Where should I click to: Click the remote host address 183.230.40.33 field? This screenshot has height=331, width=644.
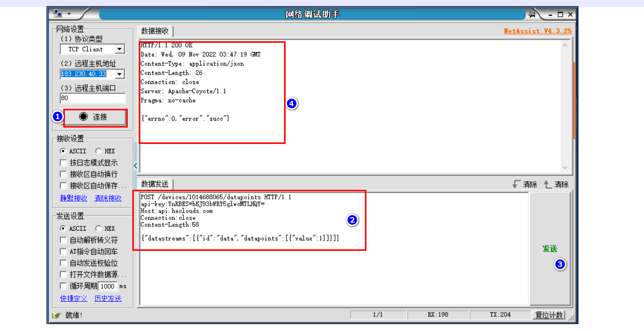pyautogui.click(x=88, y=74)
